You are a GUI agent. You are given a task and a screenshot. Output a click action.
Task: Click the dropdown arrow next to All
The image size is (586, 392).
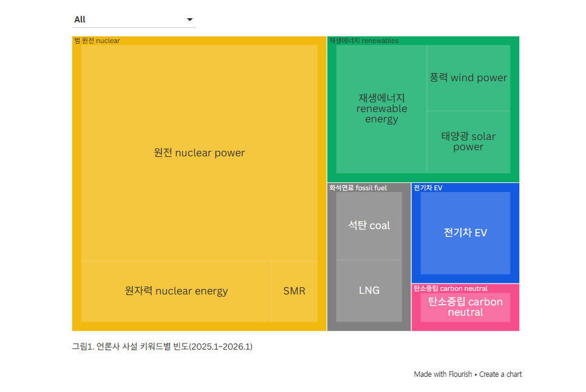[x=190, y=20]
